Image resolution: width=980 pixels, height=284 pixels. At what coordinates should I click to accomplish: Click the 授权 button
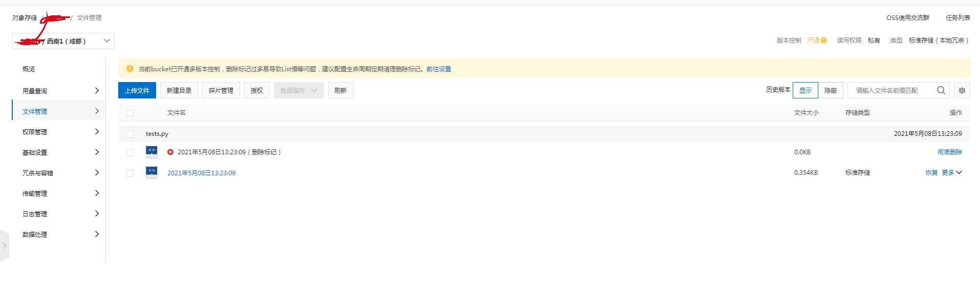(257, 90)
